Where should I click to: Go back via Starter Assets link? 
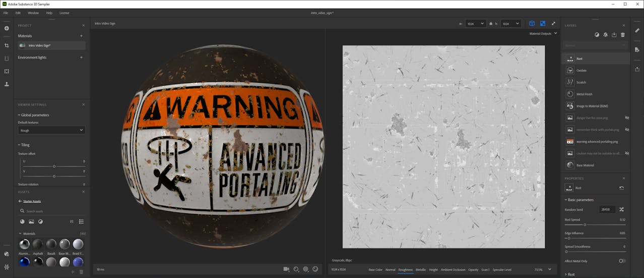coord(31,201)
